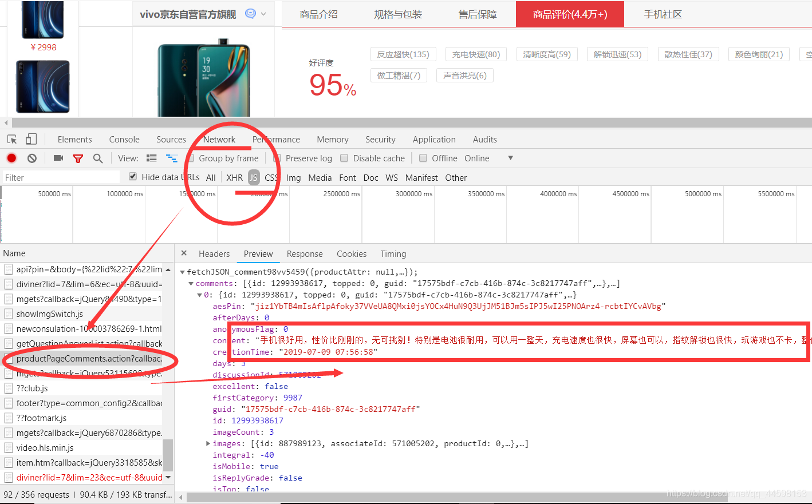Open the Application tab
This screenshot has height=504, width=812.
pos(434,140)
